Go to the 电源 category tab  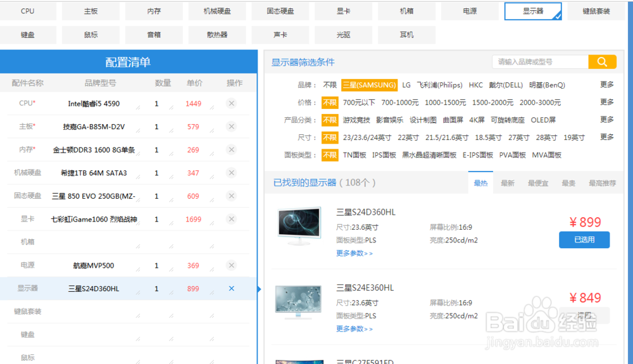click(470, 11)
